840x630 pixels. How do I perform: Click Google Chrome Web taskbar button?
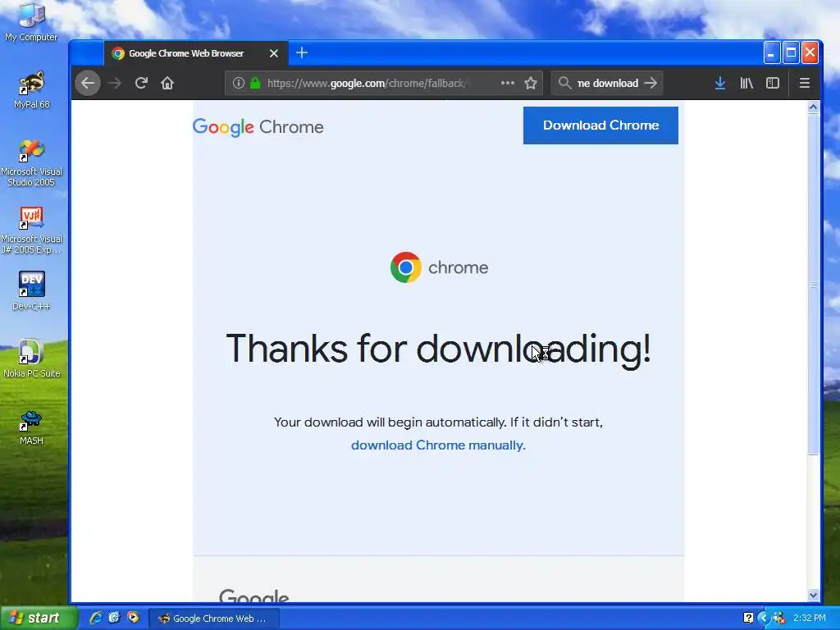click(x=213, y=619)
